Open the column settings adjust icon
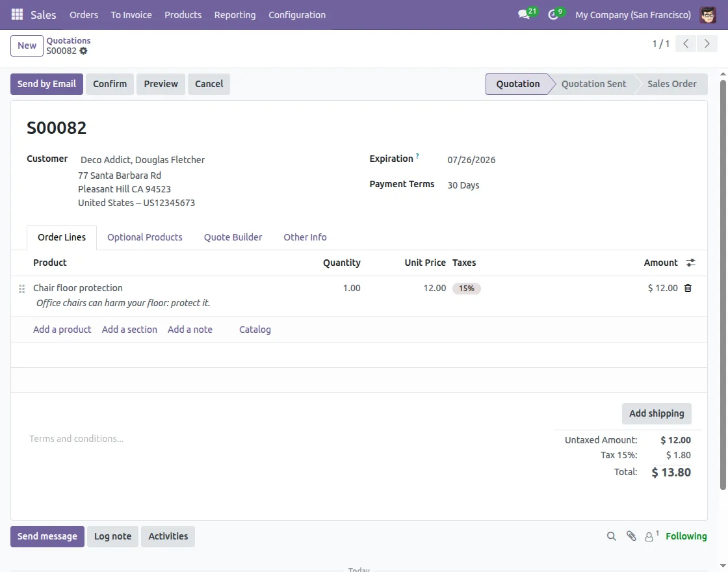Viewport: 728px width, 572px height. (x=690, y=263)
